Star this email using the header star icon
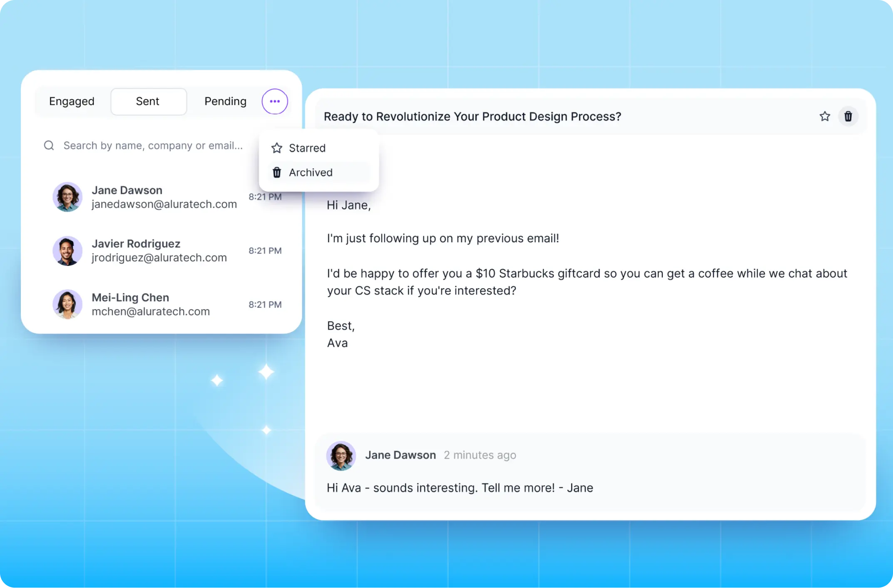893x588 pixels. [825, 117]
